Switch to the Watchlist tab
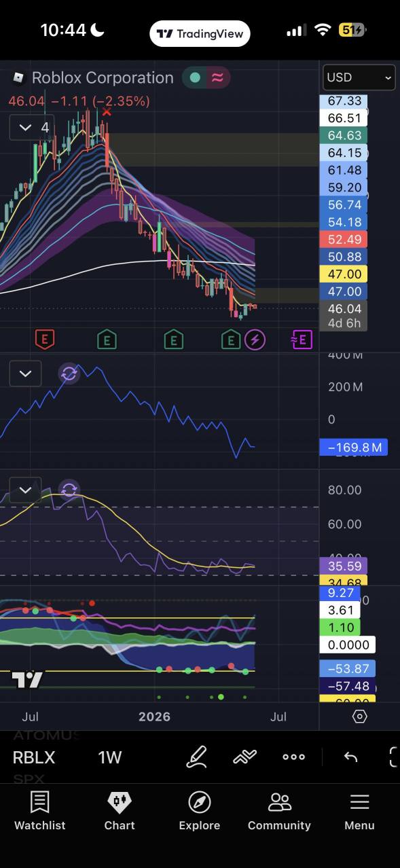The height and width of the screenshot is (868, 400). point(40,812)
